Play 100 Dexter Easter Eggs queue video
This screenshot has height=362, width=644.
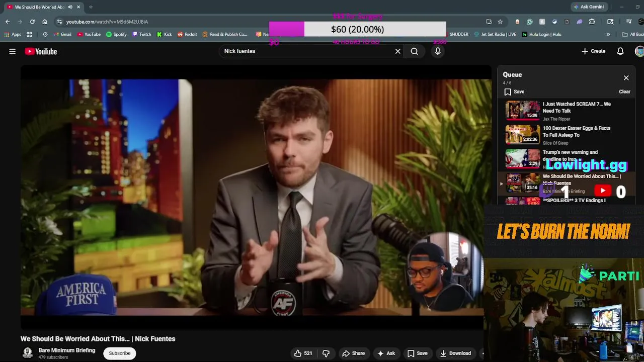click(522, 134)
